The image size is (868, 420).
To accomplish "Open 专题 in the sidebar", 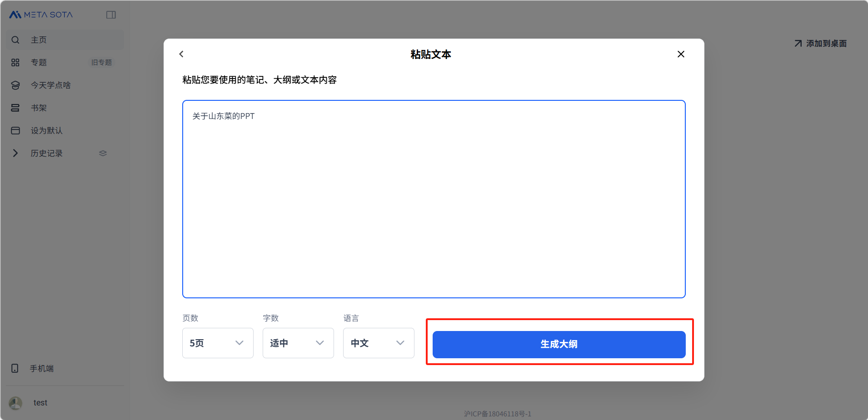I will pos(39,63).
